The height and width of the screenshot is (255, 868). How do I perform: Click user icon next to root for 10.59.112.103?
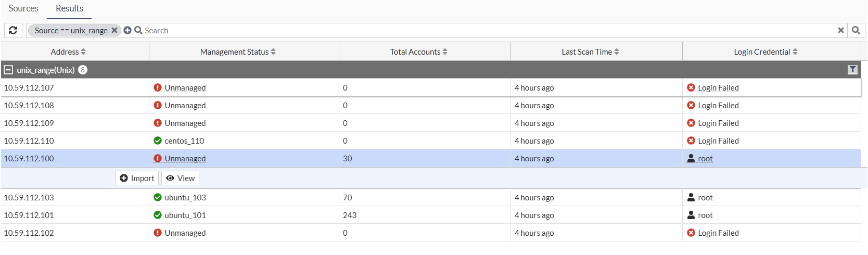point(691,197)
